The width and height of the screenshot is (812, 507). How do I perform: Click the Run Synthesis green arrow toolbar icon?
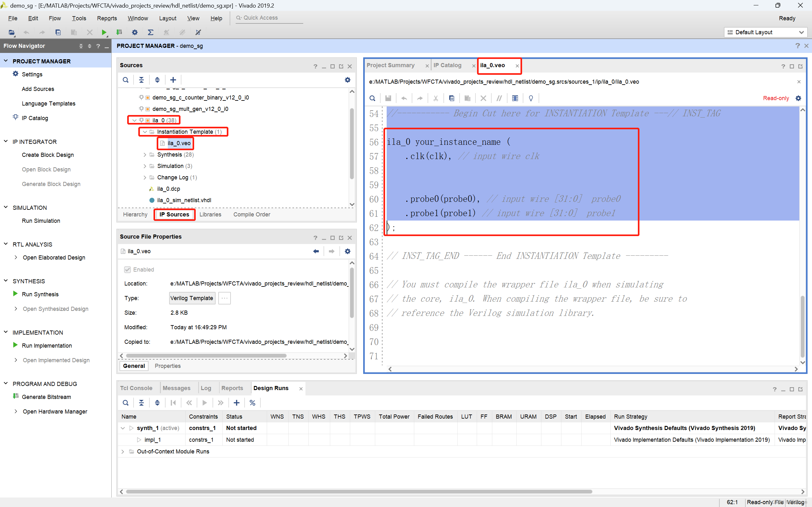point(104,32)
